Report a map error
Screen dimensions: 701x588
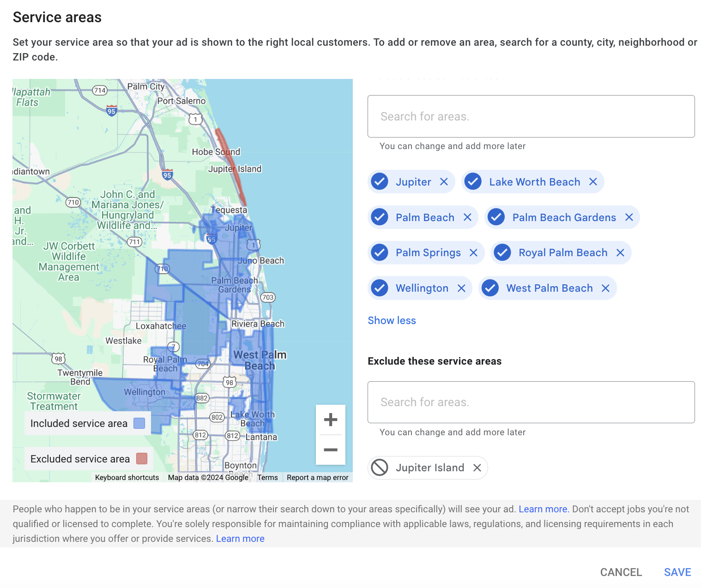tap(317, 477)
